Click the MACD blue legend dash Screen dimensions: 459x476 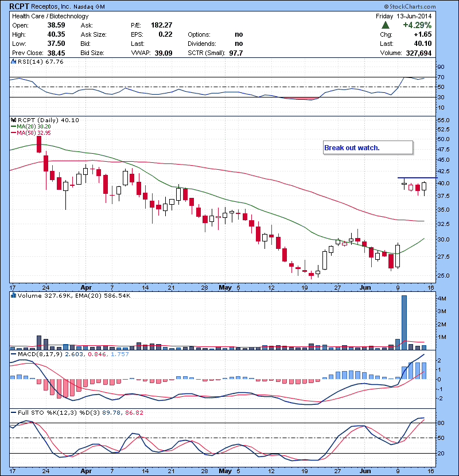pos(13,354)
